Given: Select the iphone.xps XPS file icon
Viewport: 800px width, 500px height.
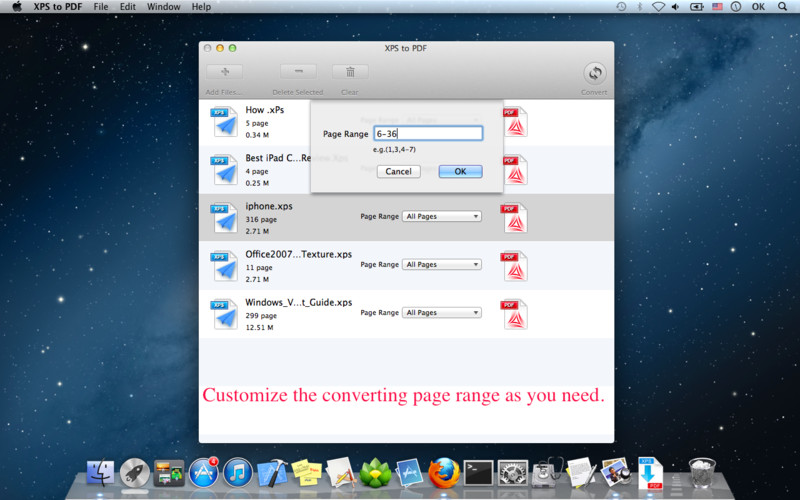Looking at the screenshot, I should point(224,218).
